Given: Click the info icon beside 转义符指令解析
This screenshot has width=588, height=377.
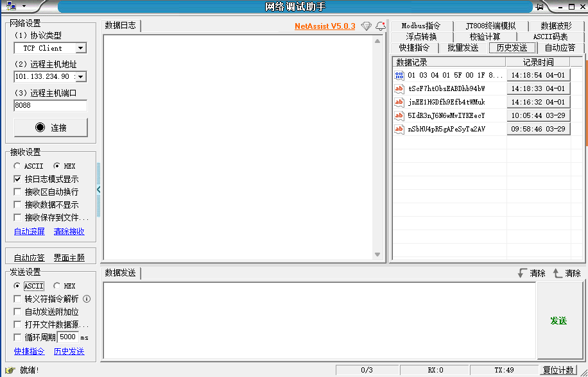Looking at the screenshot, I should (87, 299).
